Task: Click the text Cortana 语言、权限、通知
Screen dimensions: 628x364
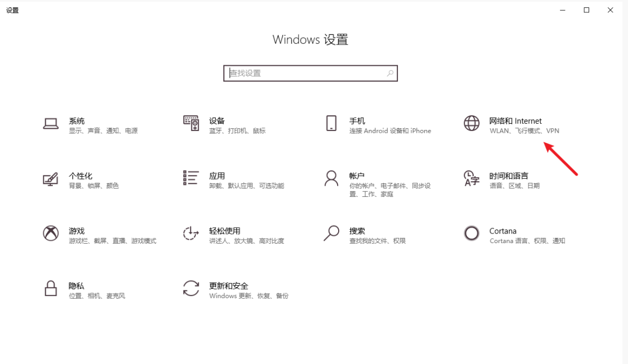Action: coord(527,241)
